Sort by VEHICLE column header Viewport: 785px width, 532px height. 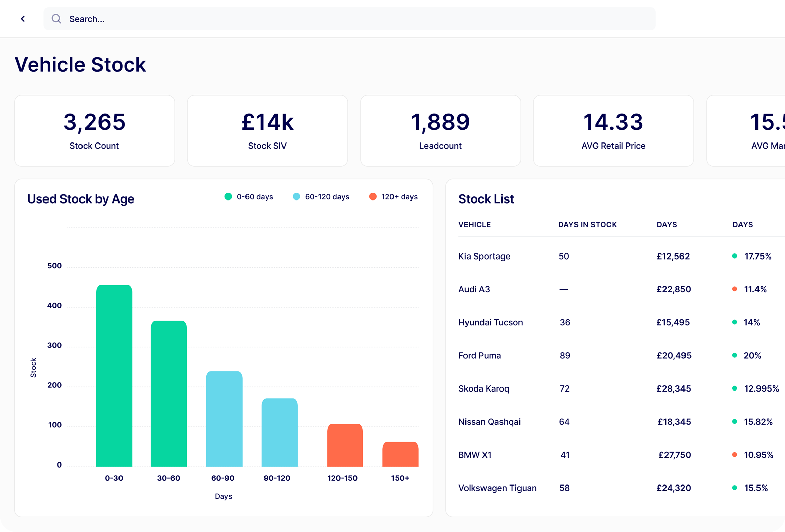click(x=474, y=225)
